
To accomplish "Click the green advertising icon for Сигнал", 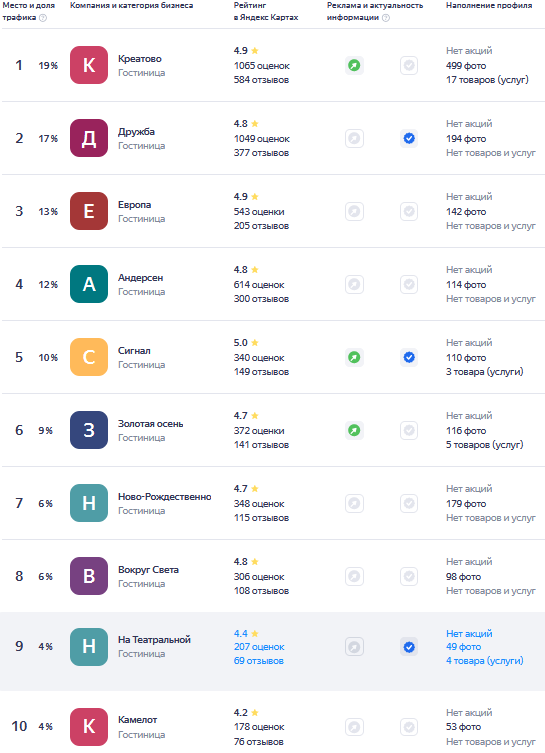I will [354, 357].
